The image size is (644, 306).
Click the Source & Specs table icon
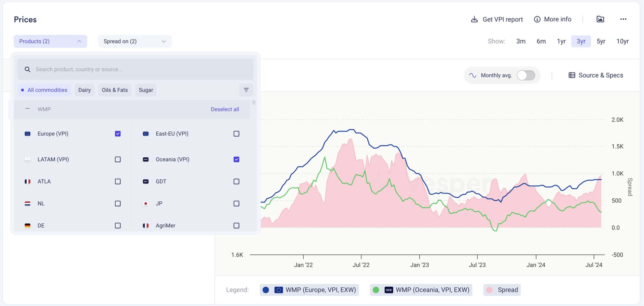pyautogui.click(x=572, y=75)
